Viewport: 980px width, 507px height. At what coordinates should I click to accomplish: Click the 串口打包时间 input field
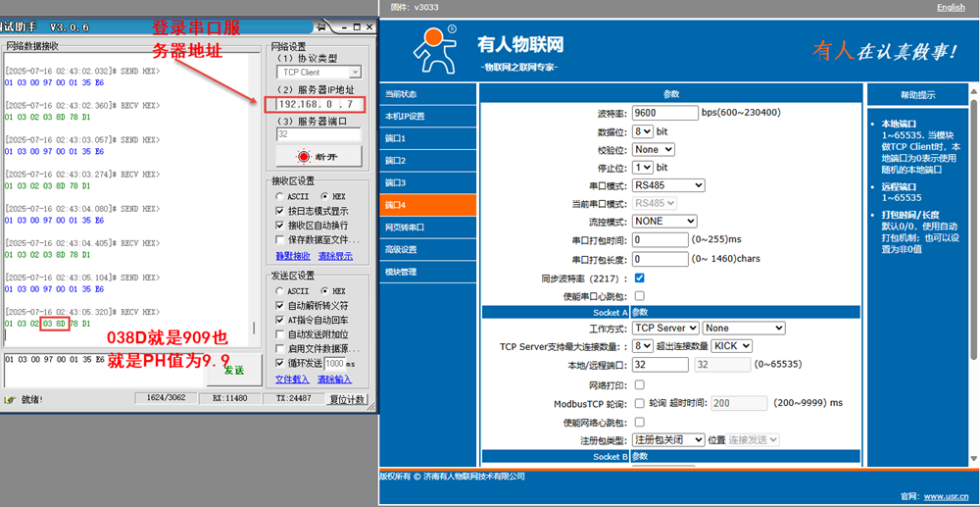click(660, 239)
